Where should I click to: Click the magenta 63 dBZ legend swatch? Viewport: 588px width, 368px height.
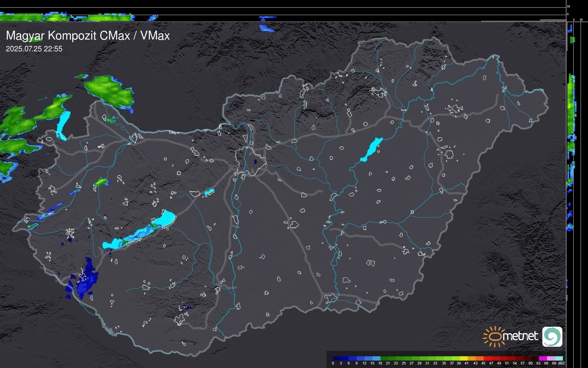(x=542, y=358)
